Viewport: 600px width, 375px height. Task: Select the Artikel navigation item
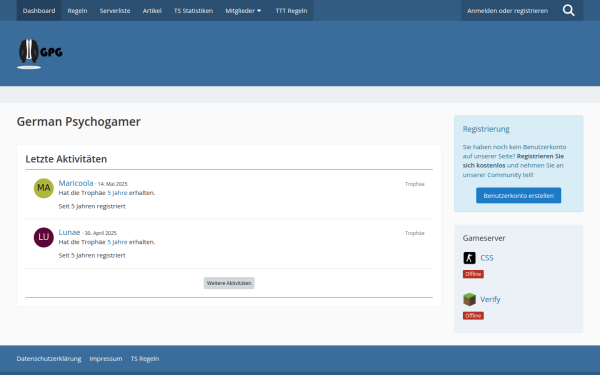tap(152, 10)
